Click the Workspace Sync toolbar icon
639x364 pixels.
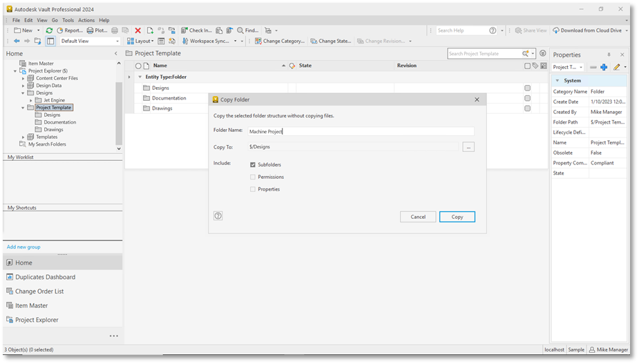point(185,41)
